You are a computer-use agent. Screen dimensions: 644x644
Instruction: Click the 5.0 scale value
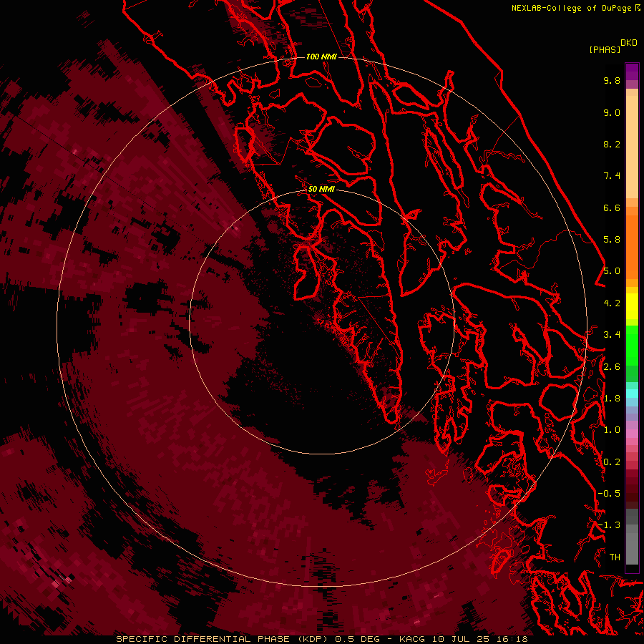pyautogui.click(x=612, y=271)
